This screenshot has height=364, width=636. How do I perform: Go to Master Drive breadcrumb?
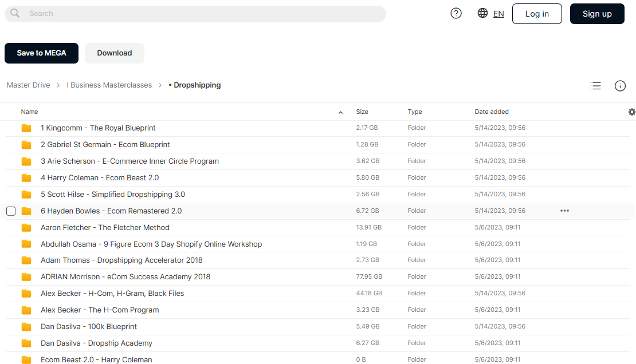pos(29,85)
